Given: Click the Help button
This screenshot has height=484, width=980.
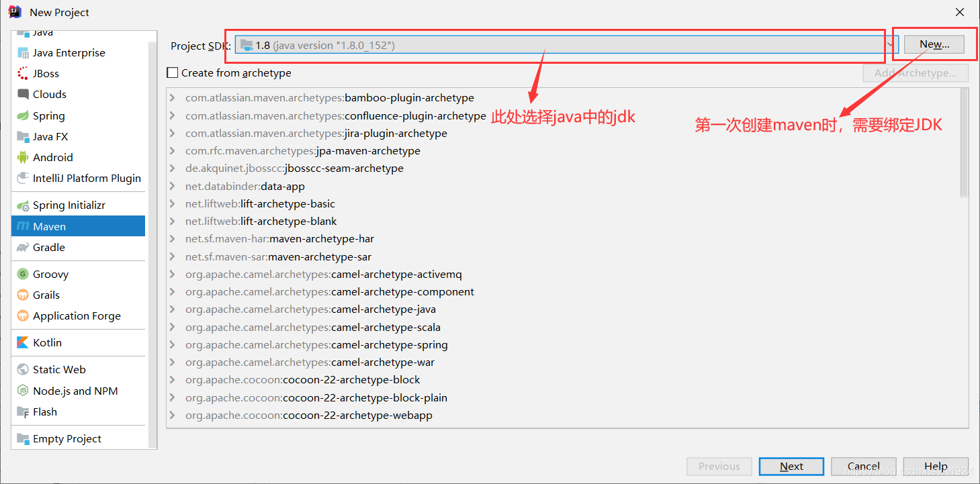Looking at the screenshot, I should [936, 467].
